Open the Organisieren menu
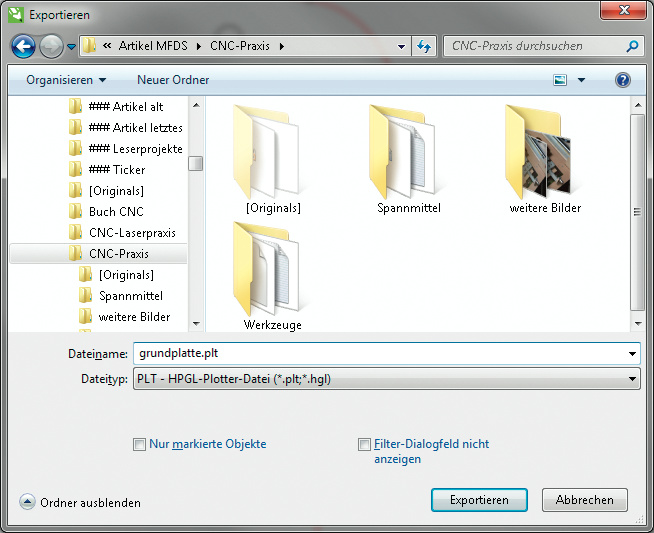Image resolution: width=654 pixels, height=533 pixels. click(x=66, y=80)
